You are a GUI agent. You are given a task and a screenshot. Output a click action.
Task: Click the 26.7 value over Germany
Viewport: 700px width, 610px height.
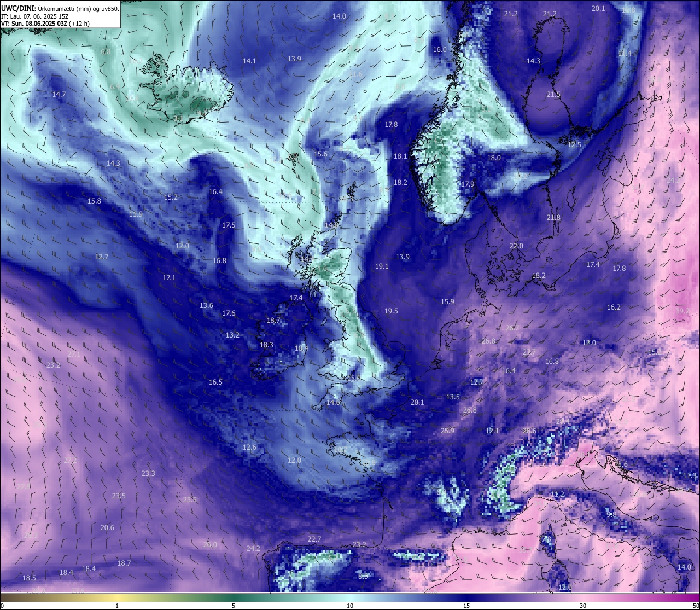[512, 328]
